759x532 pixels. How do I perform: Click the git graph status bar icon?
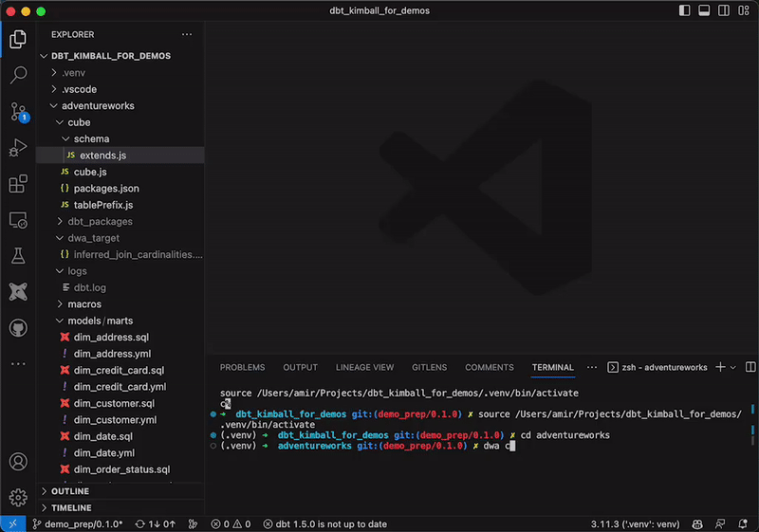coord(194,523)
